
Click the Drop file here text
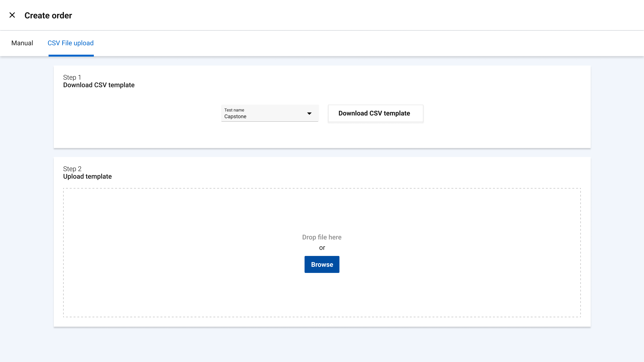[322, 237]
